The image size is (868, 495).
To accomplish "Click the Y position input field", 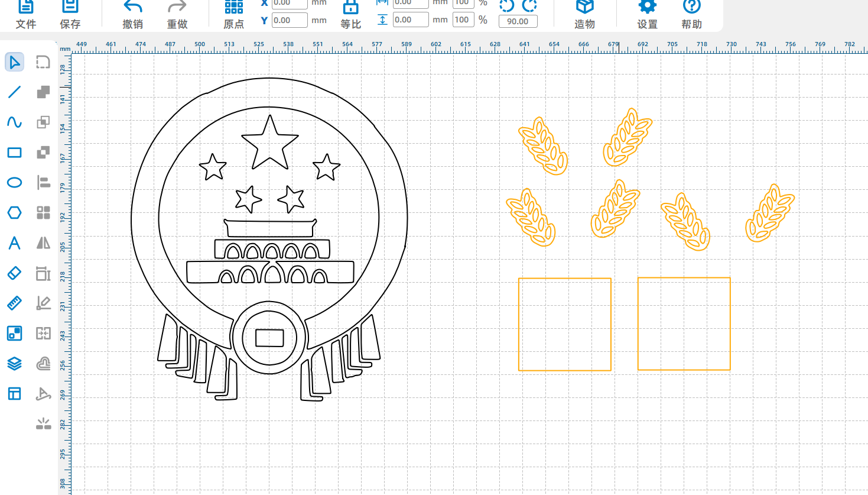I will click(290, 20).
